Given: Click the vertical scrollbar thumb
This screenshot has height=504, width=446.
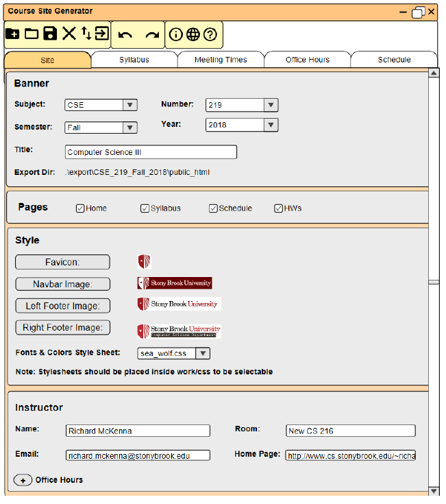Looking at the screenshot, I should coord(434,283).
